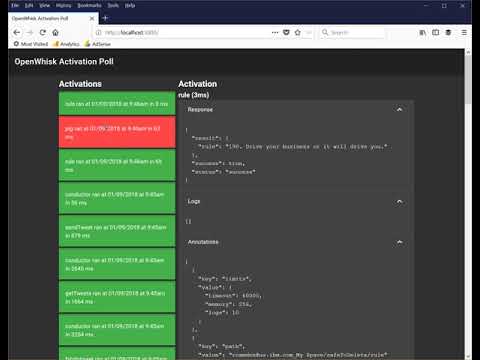This screenshot has height=360, width=480.
Task: Open the History menu
Action: [63, 5]
